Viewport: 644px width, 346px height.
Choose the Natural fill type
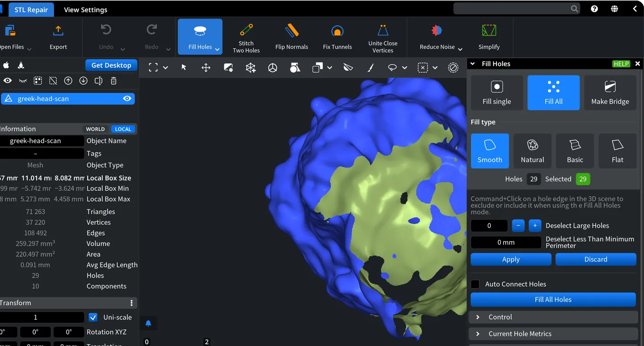click(x=532, y=151)
